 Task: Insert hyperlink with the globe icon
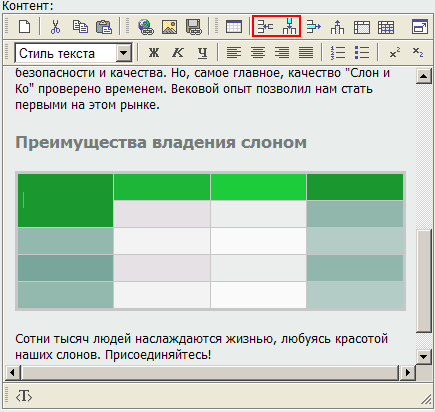click(146, 27)
